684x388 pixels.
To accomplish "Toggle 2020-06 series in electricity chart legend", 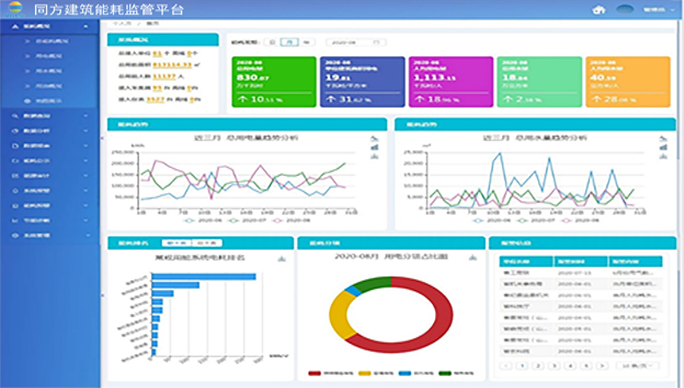I will point(202,221).
